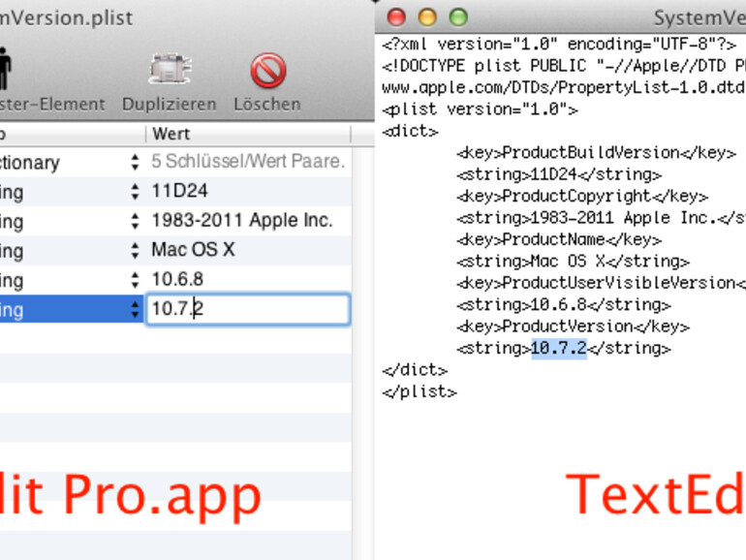The height and width of the screenshot is (560, 746).
Task: Sort by the Wert column header
Action: [x=248, y=134]
